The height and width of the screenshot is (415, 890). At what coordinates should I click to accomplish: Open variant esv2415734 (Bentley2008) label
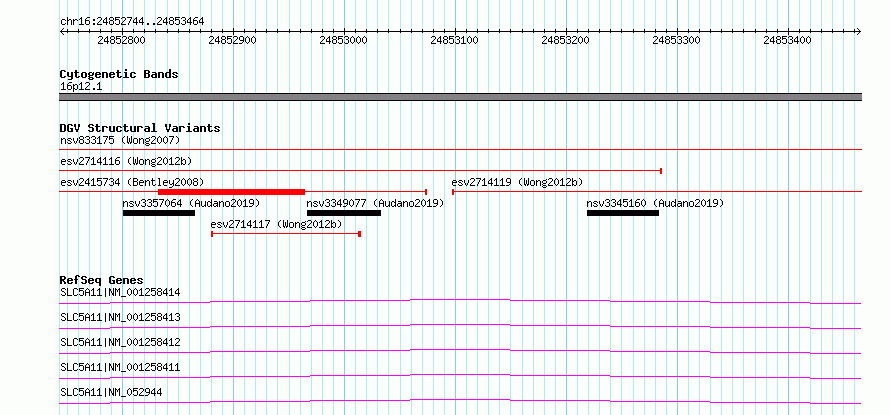point(132,182)
